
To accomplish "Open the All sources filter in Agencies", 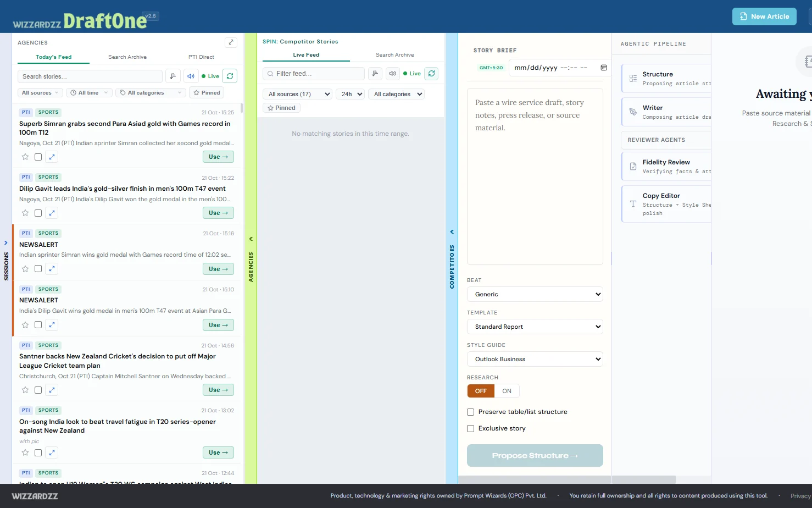I will click(x=41, y=93).
